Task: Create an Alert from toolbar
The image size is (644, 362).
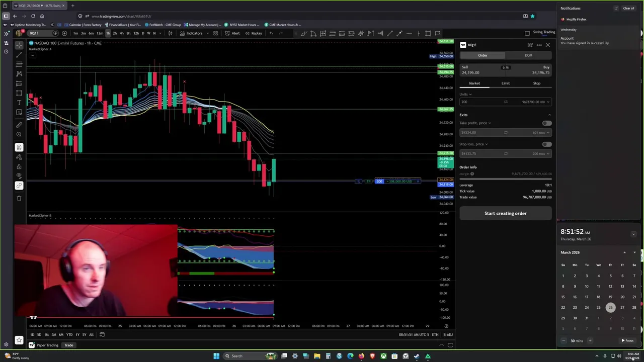Action: point(232,33)
